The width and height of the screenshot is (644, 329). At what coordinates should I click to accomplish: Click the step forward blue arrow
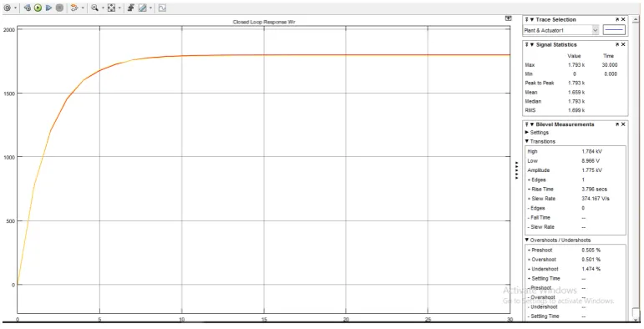click(48, 8)
